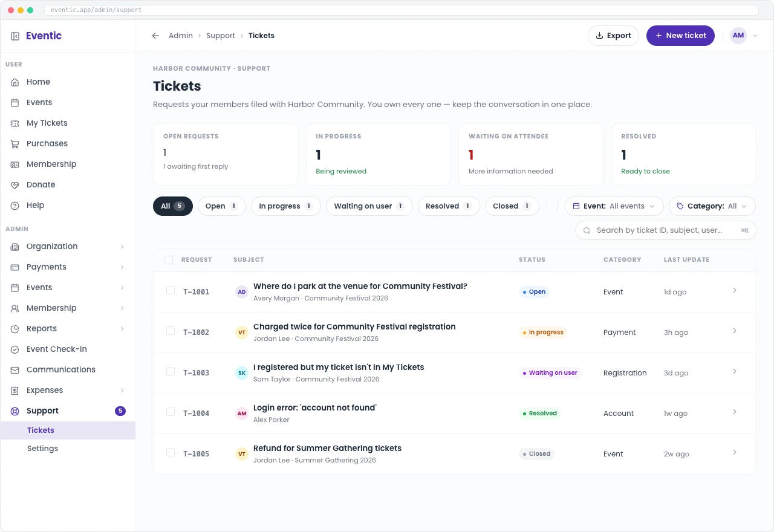Click the Organization building icon
The width and height of the screenshot is (774, 532).
tap(15, 247)
